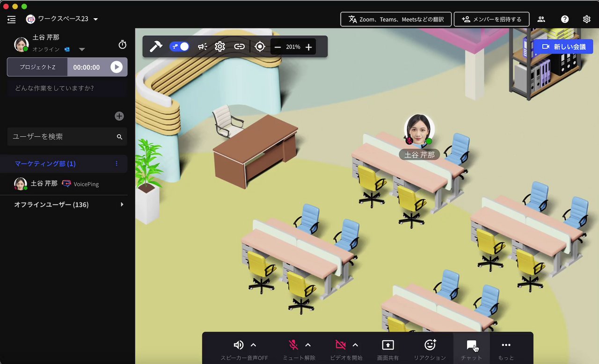Open Zoom、Teams、Meetsなどの翻訳 button
The height and width of the screenshot is (364, 599).
click(396, 19)
